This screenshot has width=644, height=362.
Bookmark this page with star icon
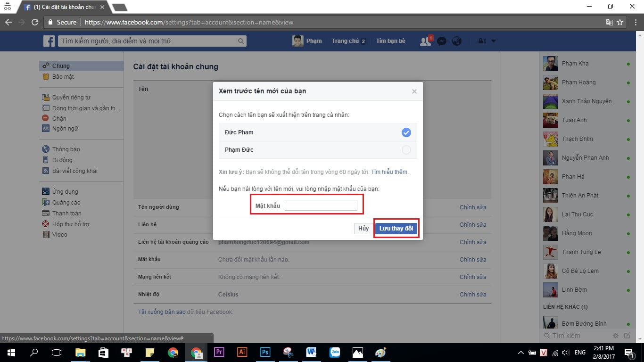pyautogui.click(x=620, y=22)
